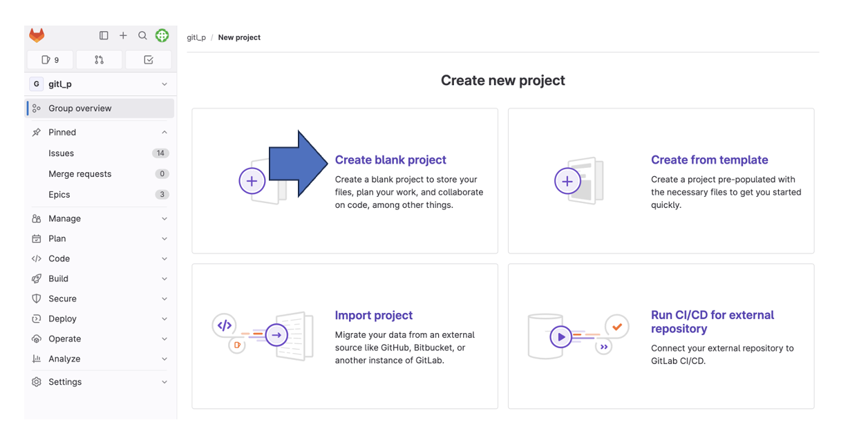868x438 pixels.
Task: Click the Create blank project link
Action: click(x=390, y=160)
